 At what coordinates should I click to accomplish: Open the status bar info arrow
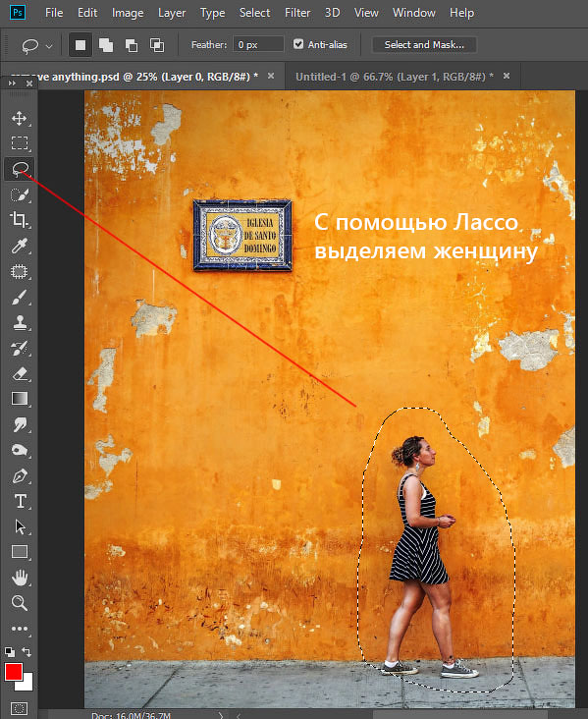pyautogui.click(x=222, y=715)
